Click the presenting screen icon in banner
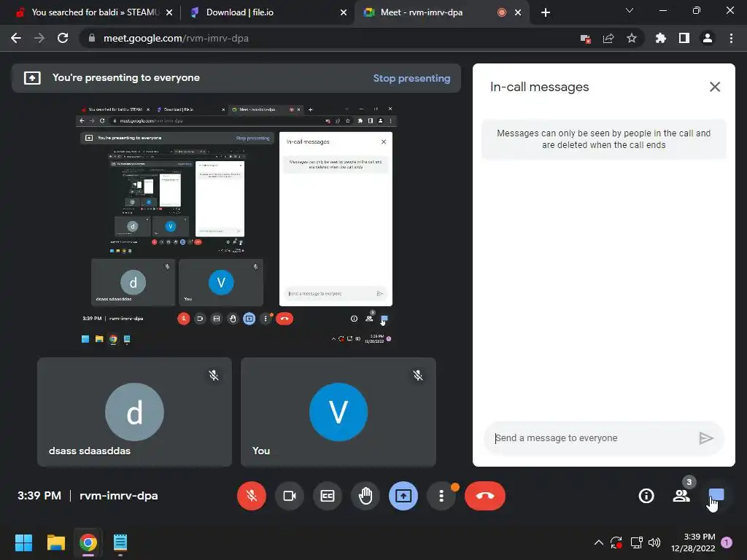 click(x=32, y=77)
